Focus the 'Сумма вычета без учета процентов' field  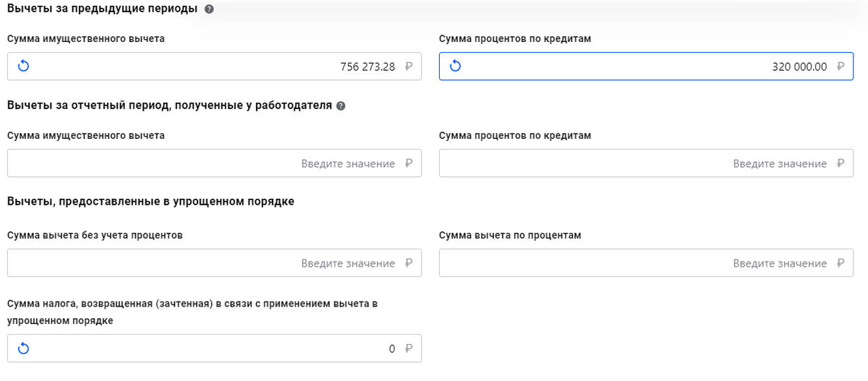tap(214, 263)
